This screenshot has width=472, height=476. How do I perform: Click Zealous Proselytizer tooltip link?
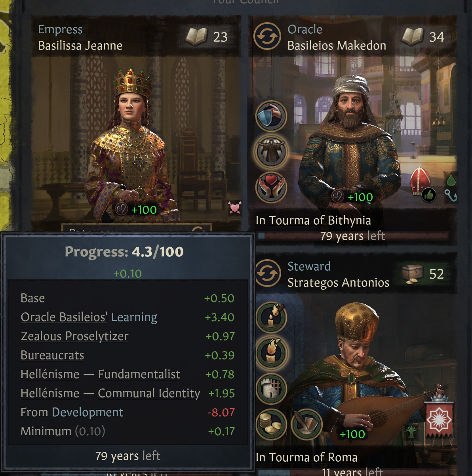(x=75, y=336)
